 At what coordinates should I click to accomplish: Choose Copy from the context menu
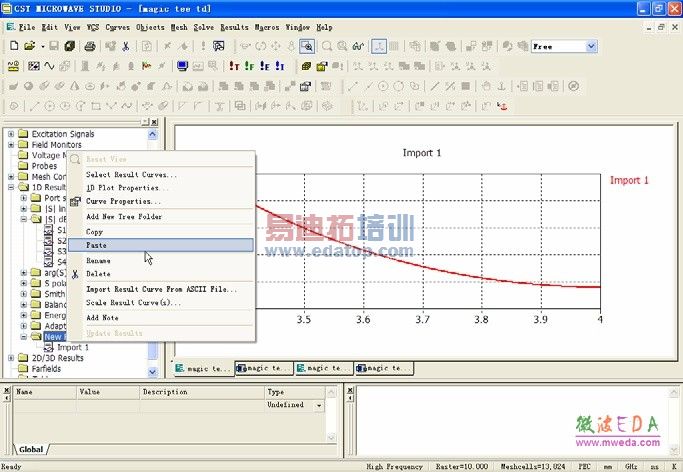click(x=161, y=232)
